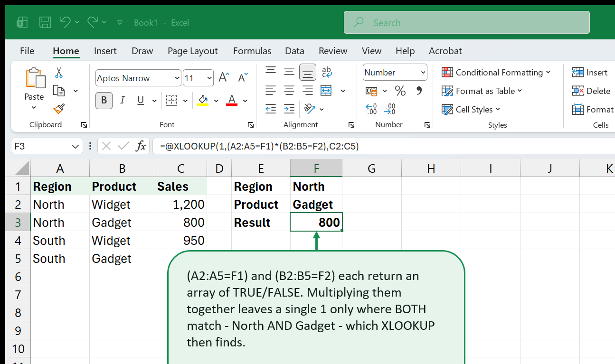Toggle Underline formatting

pos(141,100)
